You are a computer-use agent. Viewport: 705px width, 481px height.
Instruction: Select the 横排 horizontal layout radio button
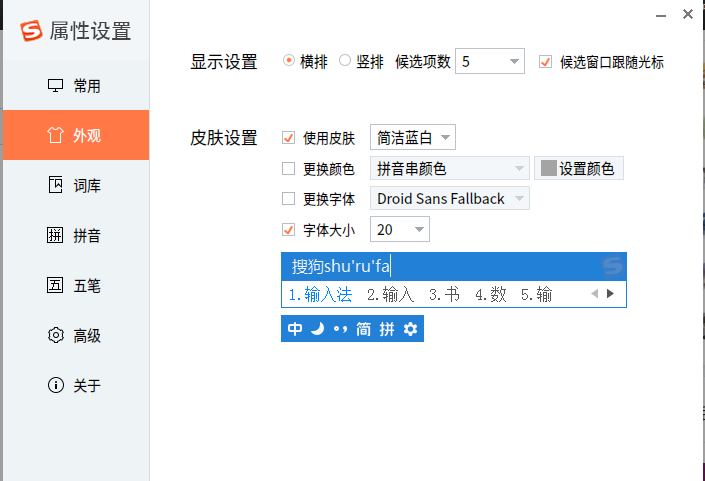[289, 60]
